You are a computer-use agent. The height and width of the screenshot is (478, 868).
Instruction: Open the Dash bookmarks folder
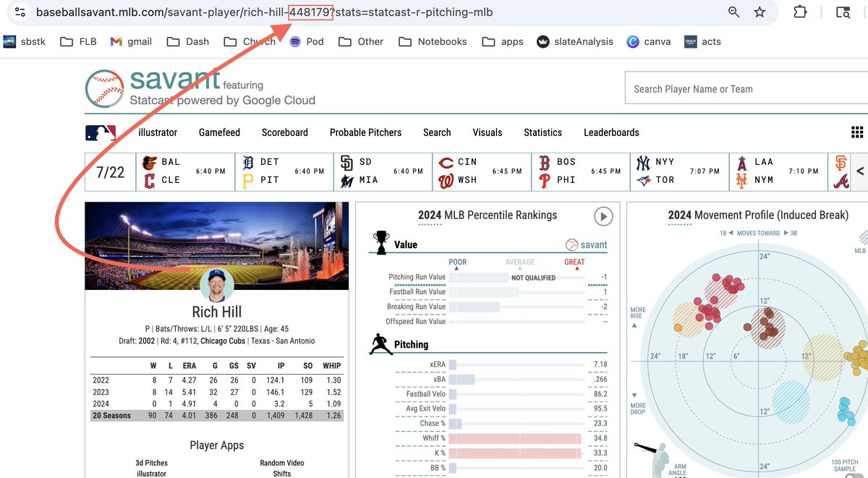[188, 41]
